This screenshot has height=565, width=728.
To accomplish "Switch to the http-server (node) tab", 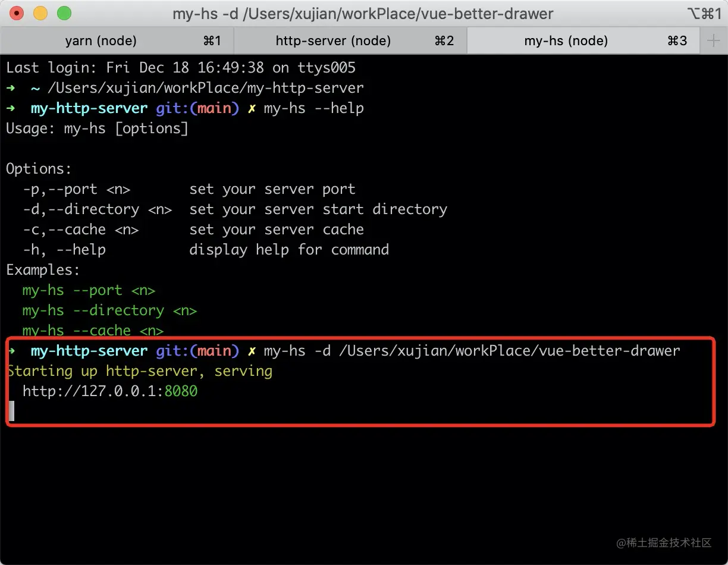I will coord(350,41).
